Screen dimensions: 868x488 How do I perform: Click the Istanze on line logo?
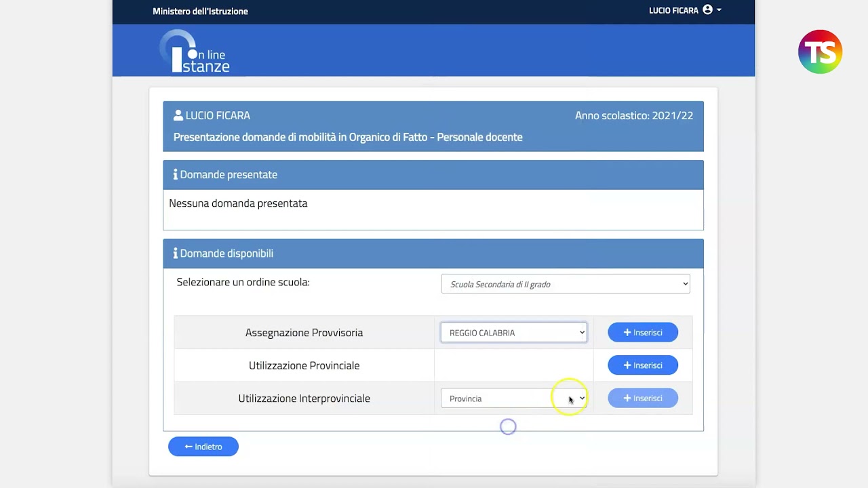coord(195,52)
